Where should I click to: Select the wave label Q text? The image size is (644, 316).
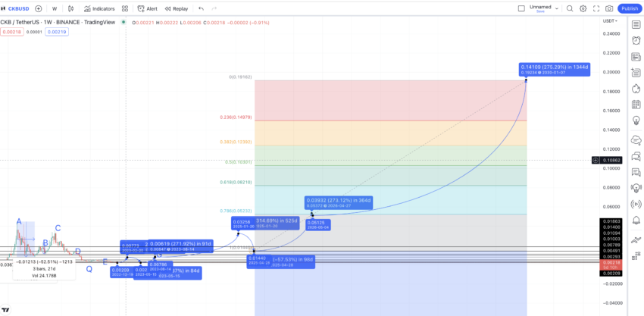(x=89, y=269)
